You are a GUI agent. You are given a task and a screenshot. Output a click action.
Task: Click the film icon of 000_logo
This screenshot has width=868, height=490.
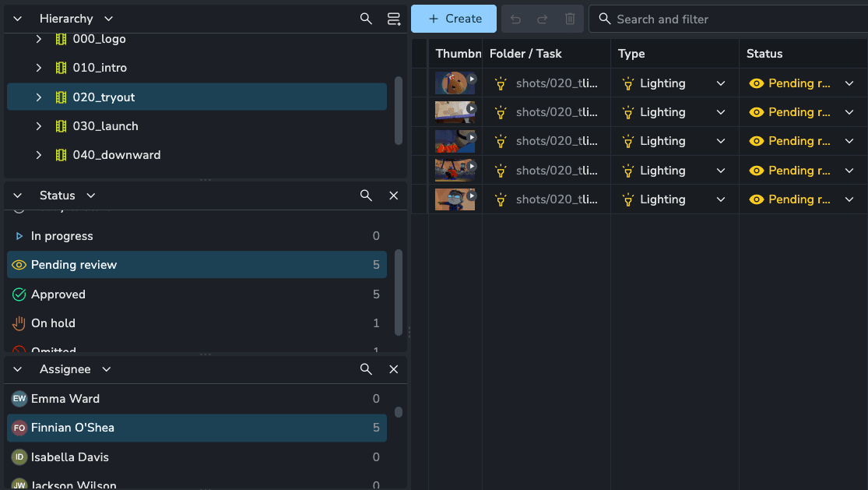point(61,39)
